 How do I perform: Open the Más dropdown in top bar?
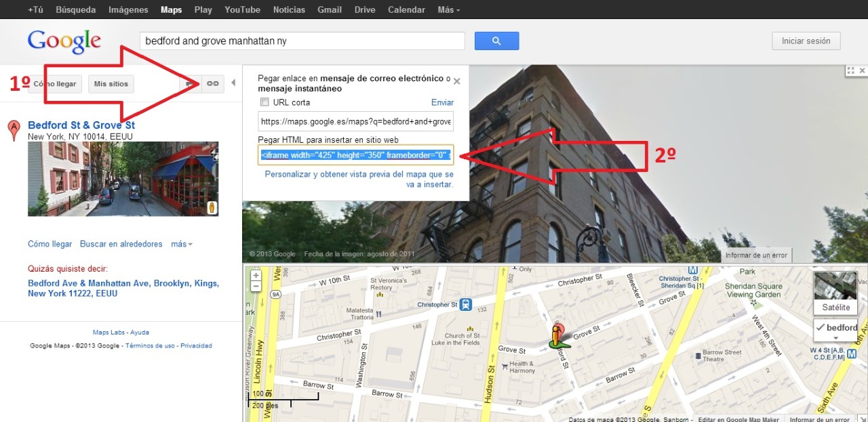[448, 10]
